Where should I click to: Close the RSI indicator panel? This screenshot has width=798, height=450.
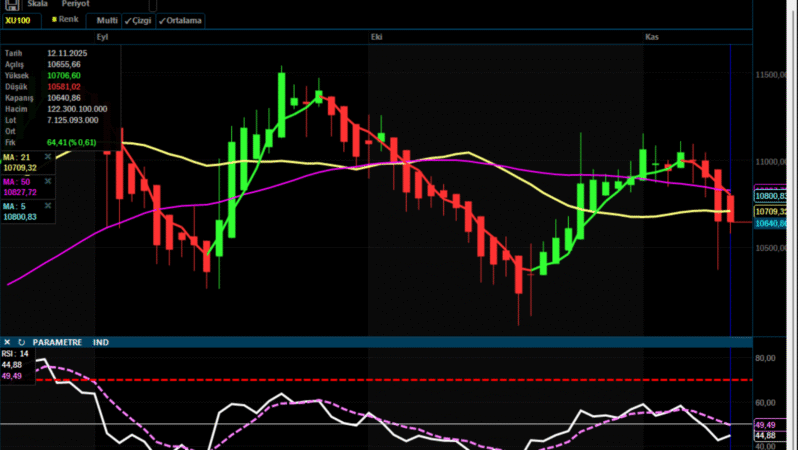(x=7, y=342)
